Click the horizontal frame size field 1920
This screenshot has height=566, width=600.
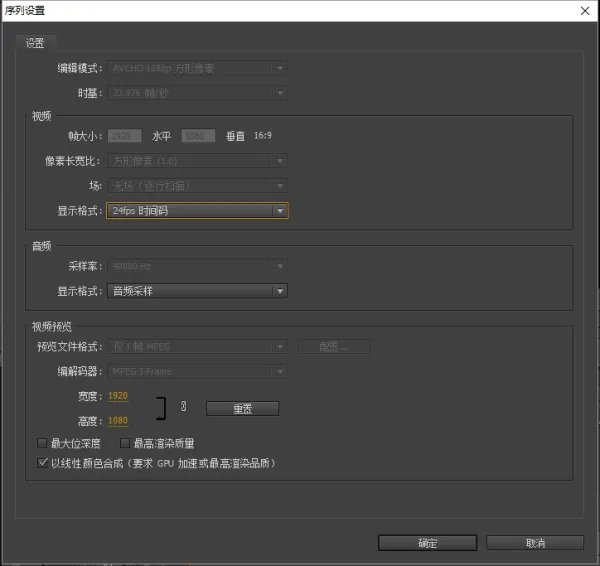pyautogui.click(x=125, y=136)
